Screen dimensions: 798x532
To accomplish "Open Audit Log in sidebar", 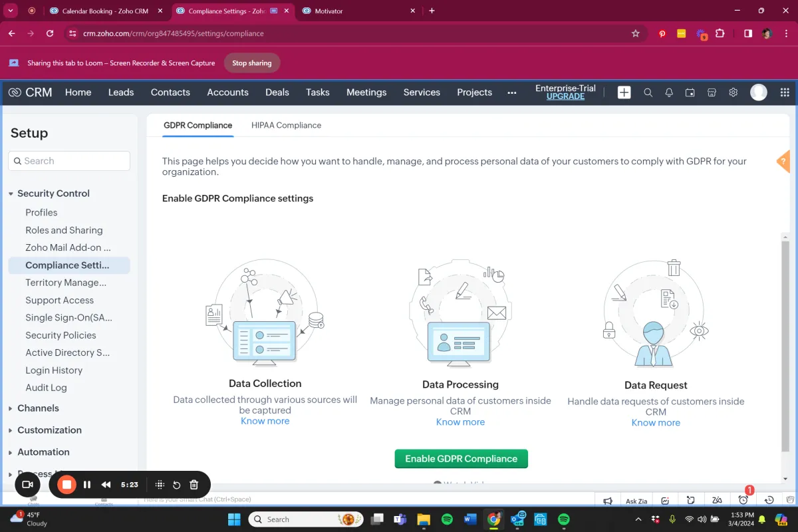I will coord(46,388).
